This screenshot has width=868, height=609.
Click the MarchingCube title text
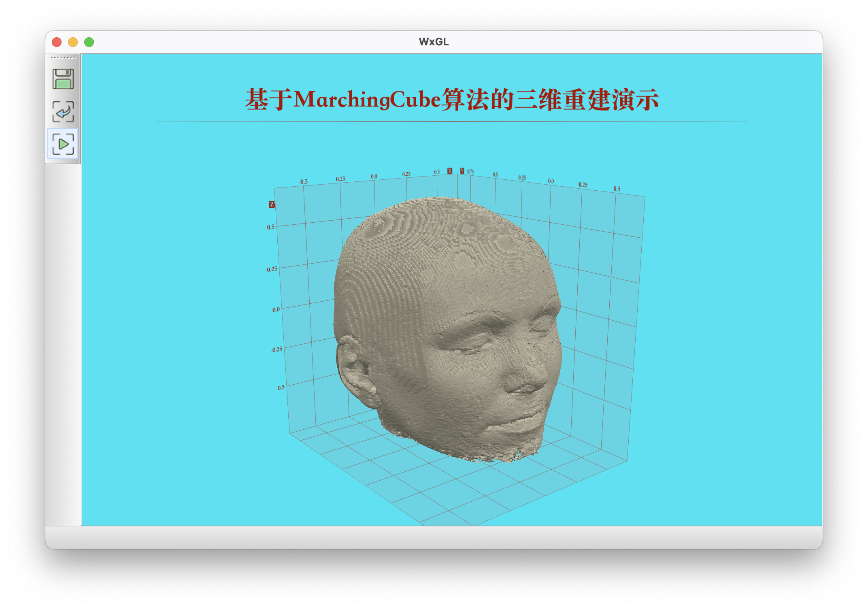pyautogui.click(x=452, y=99)
